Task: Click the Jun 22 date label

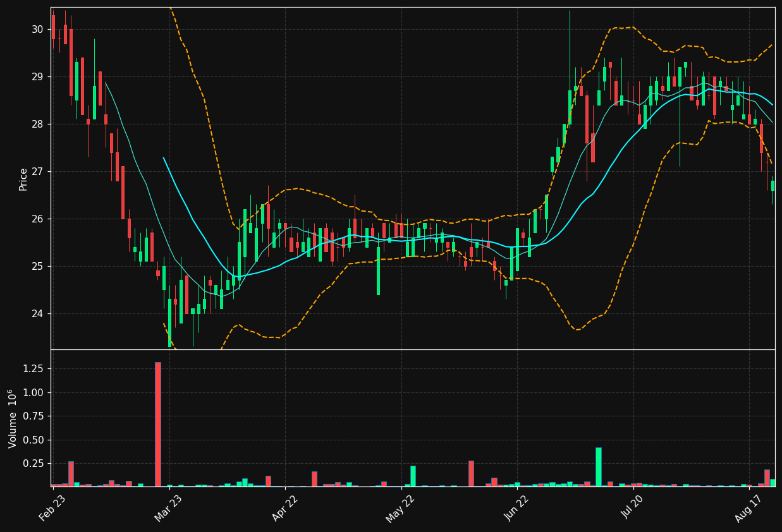Action: pyautogui.click(x=516, y=507)
